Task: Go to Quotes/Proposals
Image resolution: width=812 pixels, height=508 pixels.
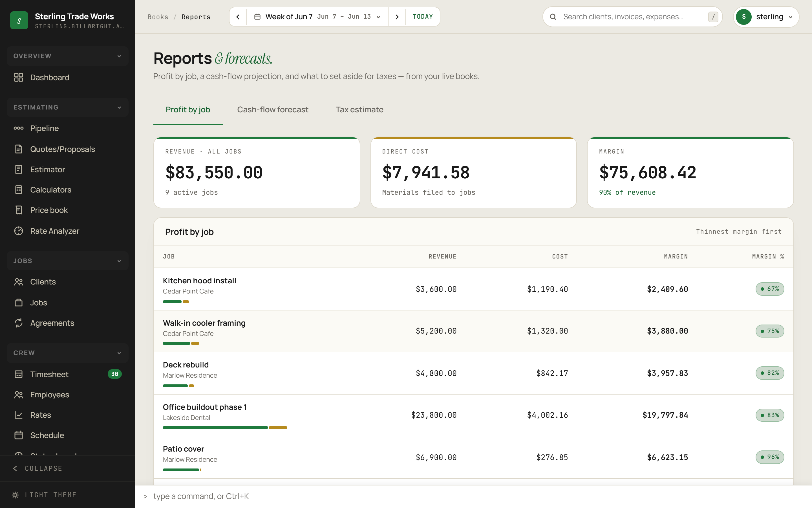Action: (67, 149)
